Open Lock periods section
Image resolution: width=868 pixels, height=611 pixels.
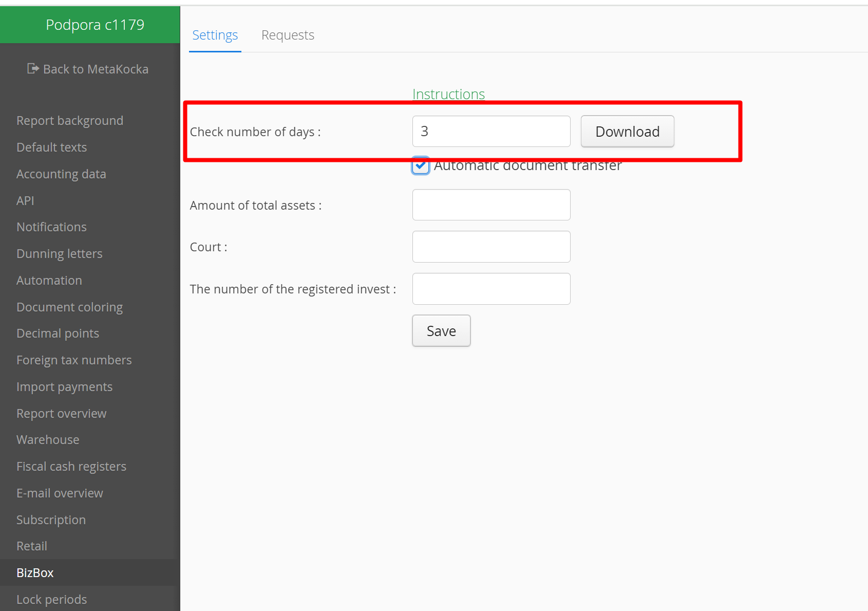(51, 600)
